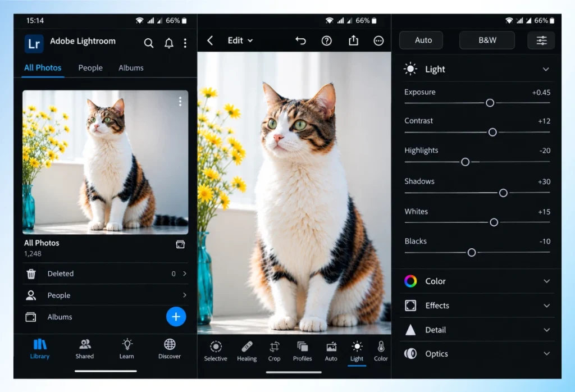Viewport: 575px width, 392px height.
Task: Switch to People tab at top
Action: pos(90,68)
